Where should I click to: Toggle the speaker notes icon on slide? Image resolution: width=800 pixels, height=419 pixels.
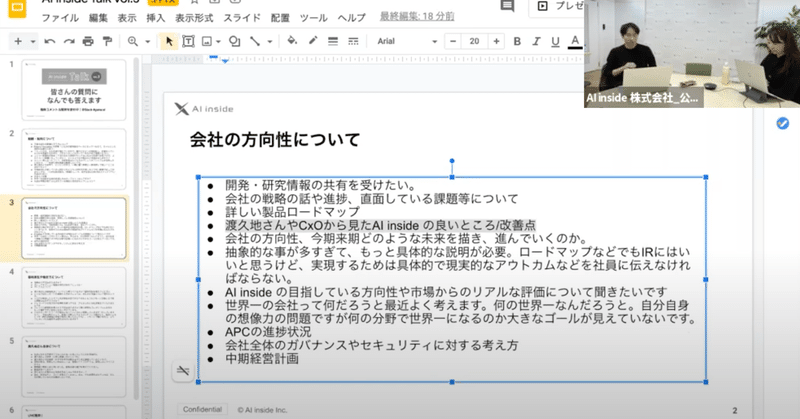tap(183, 371)
